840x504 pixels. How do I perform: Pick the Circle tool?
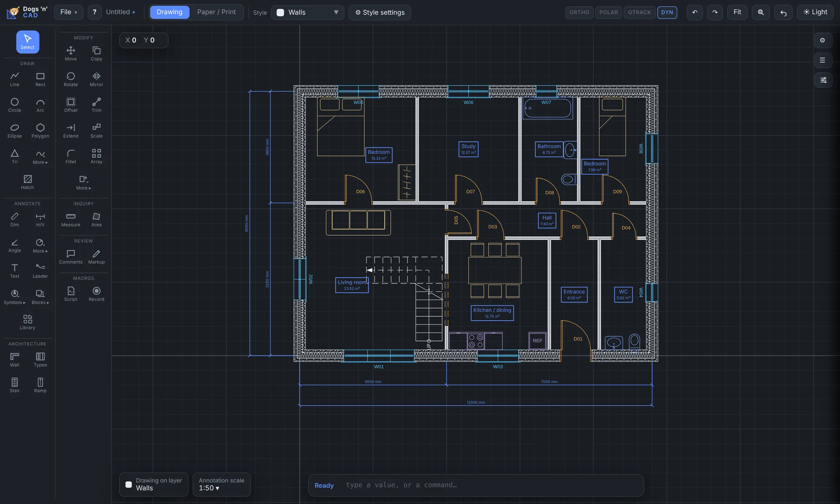point(15,105)
